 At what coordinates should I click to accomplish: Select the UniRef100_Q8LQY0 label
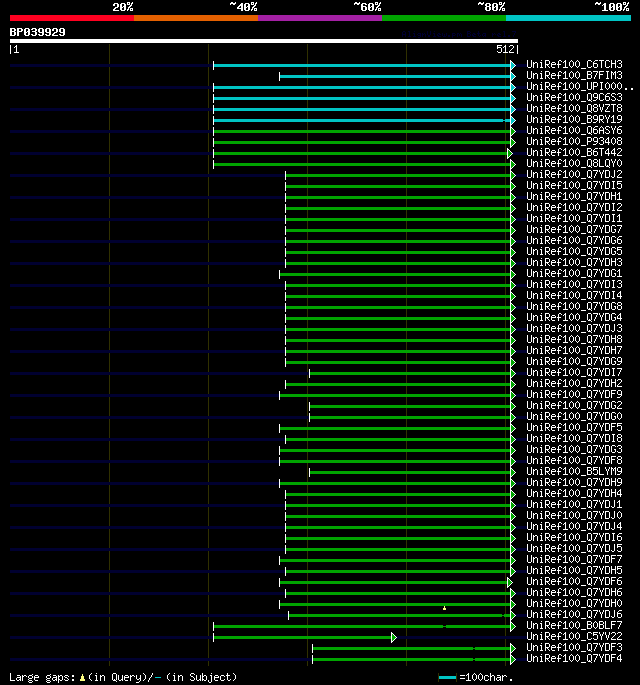click(x=574, y=163)
